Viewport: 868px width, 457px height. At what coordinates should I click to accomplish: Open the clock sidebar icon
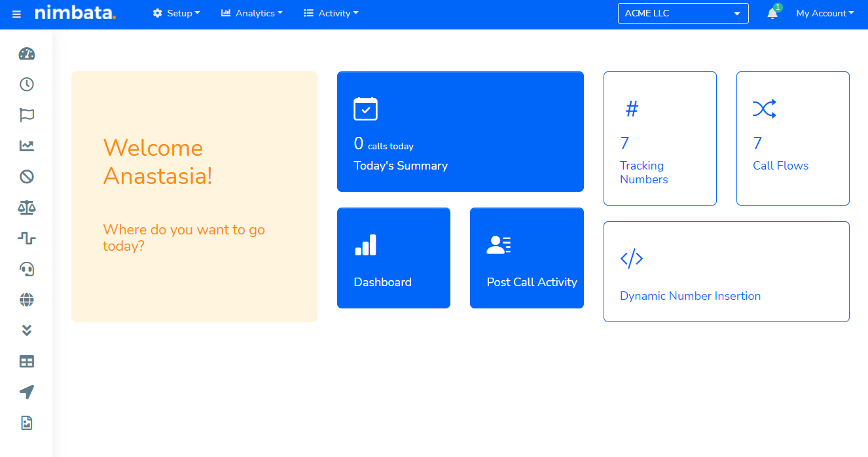coord(27,84)
